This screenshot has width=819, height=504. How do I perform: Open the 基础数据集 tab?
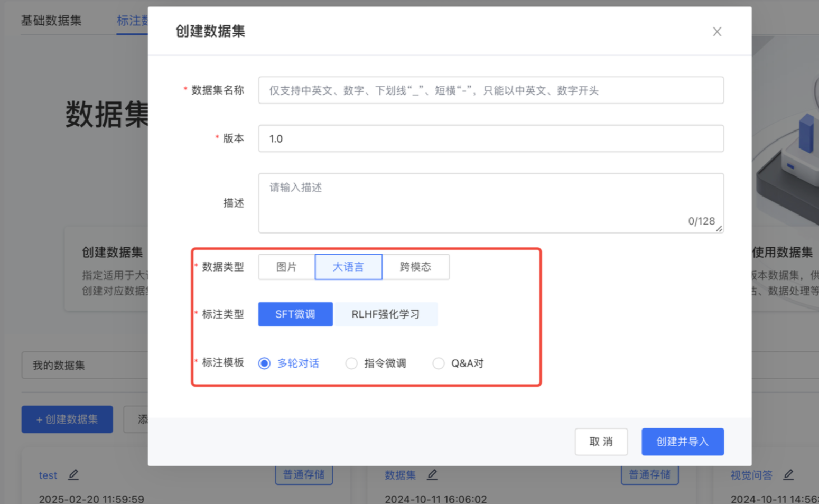tap(51, 21)
